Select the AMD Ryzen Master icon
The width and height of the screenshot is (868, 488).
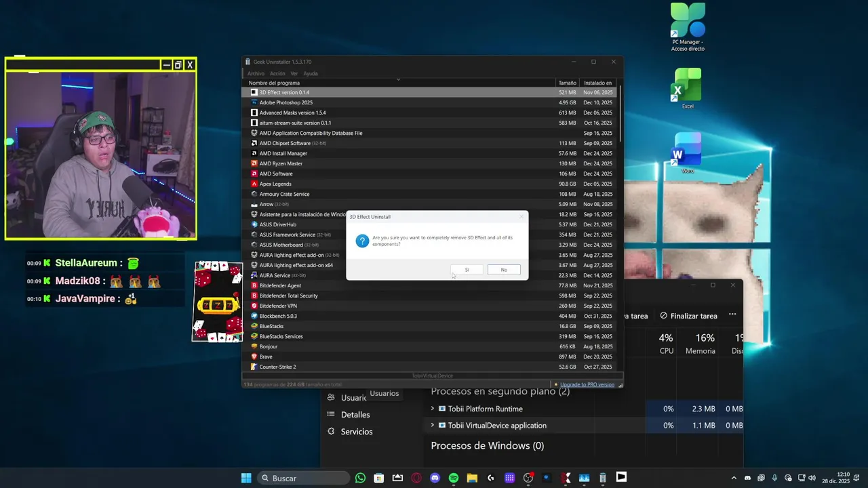pos(254,163)
